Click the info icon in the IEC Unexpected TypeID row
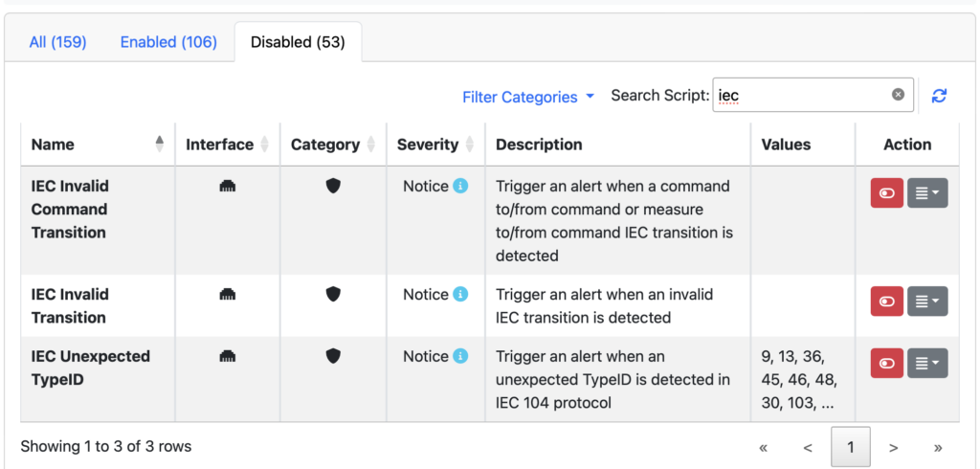 point(460,356)
